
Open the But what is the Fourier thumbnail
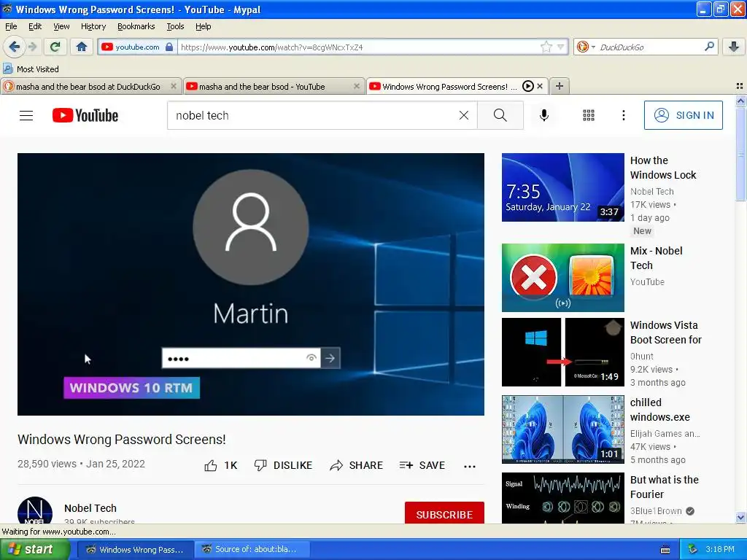tap(562, 498)
